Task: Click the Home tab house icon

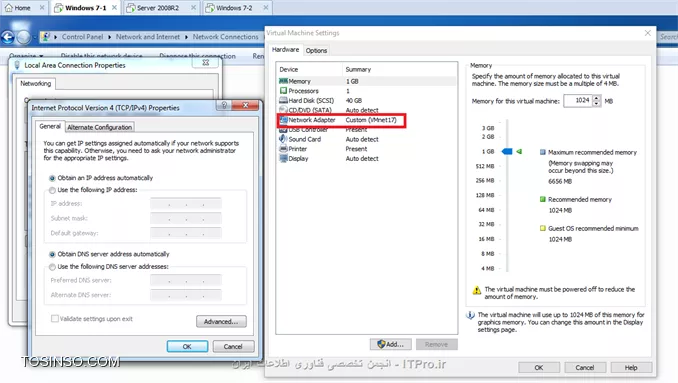Action: [9, 7]
